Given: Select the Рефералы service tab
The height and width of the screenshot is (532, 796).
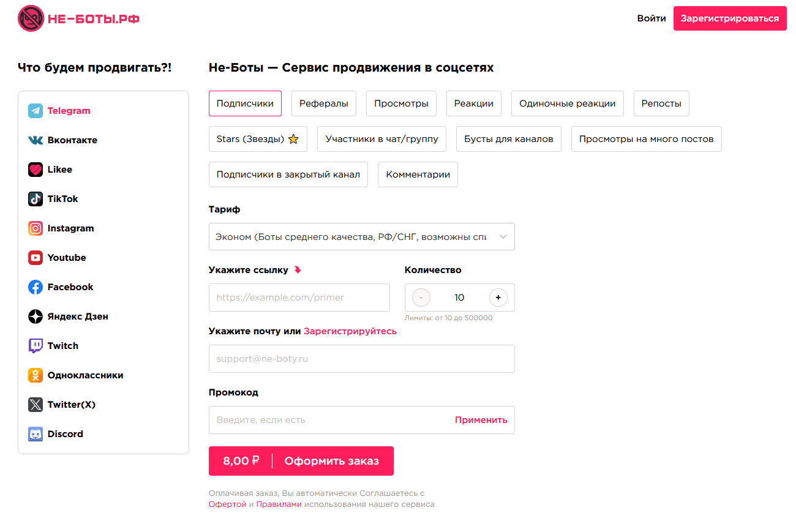Looking at the screenshot, I should pyautogui.click(x=324, y=103).
